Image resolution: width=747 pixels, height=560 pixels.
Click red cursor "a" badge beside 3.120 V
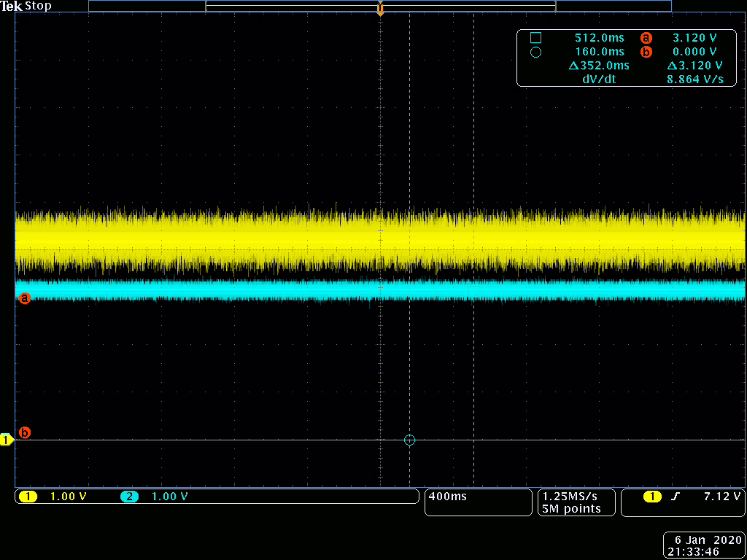645,38
